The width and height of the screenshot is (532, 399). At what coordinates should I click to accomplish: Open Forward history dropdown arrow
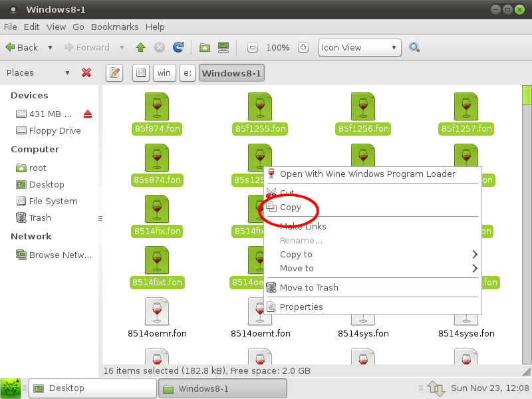click(x=122, y=47)
